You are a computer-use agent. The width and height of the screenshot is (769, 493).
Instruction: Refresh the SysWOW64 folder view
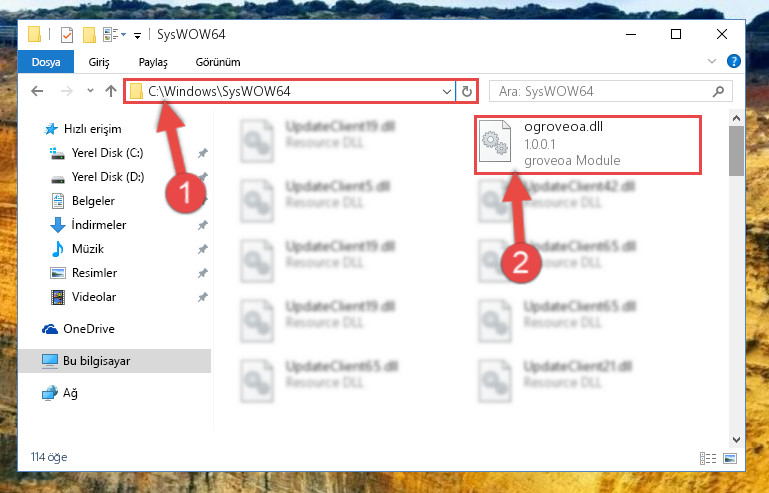(466, 91)
